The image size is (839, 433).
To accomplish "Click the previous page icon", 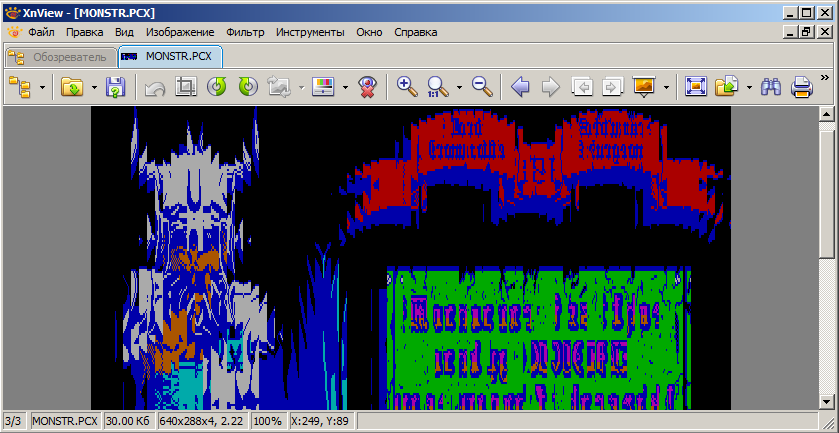I will (582, 86).
